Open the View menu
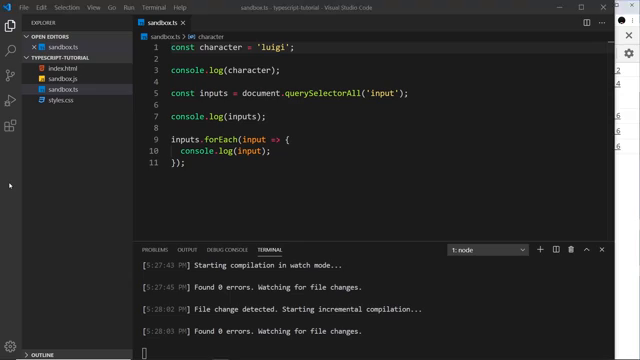The image size is (640, 360). pos(93,7)
